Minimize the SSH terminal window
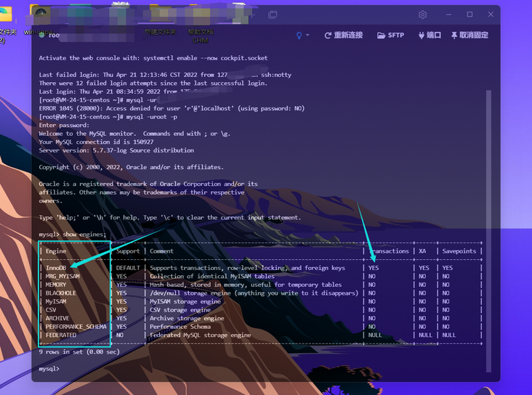Viewport: 532px width, 395px height. 449,15
